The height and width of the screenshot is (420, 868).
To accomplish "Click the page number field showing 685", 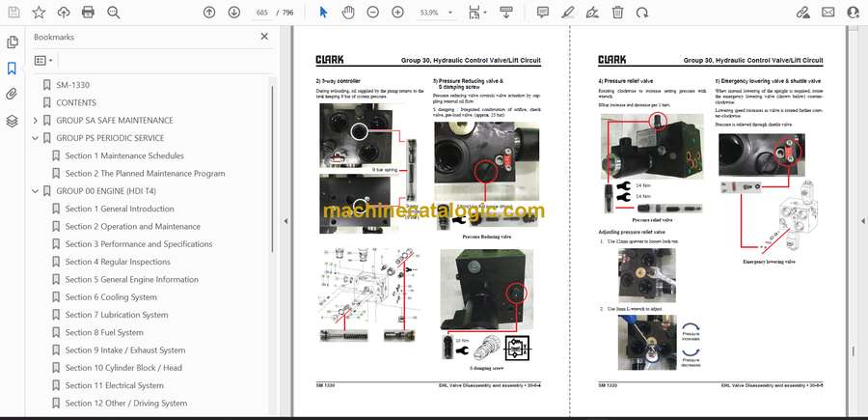I will pyautogui.click(x=262, y=13).
